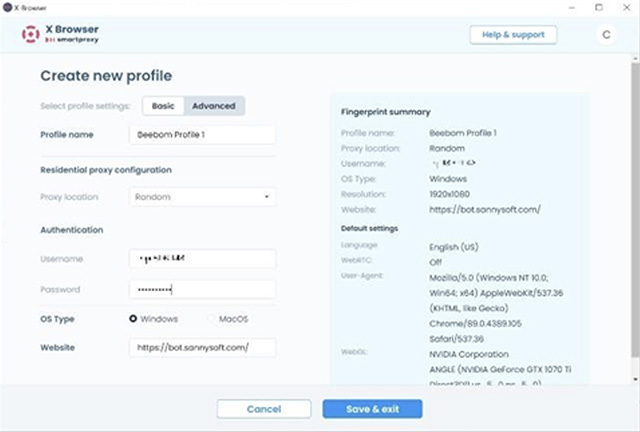Focus the Password input field

tap(202, 289)
